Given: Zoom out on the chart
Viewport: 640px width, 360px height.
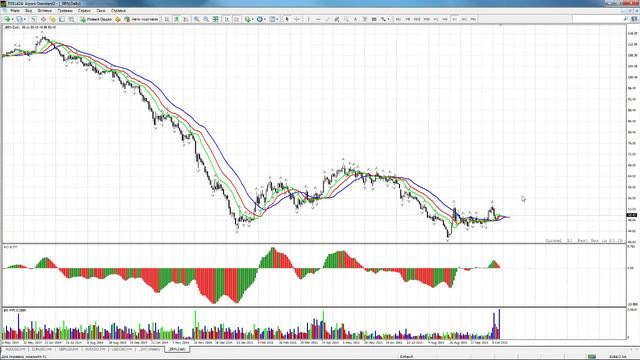Looking at the screenshot, I should [x=206, y=19].
